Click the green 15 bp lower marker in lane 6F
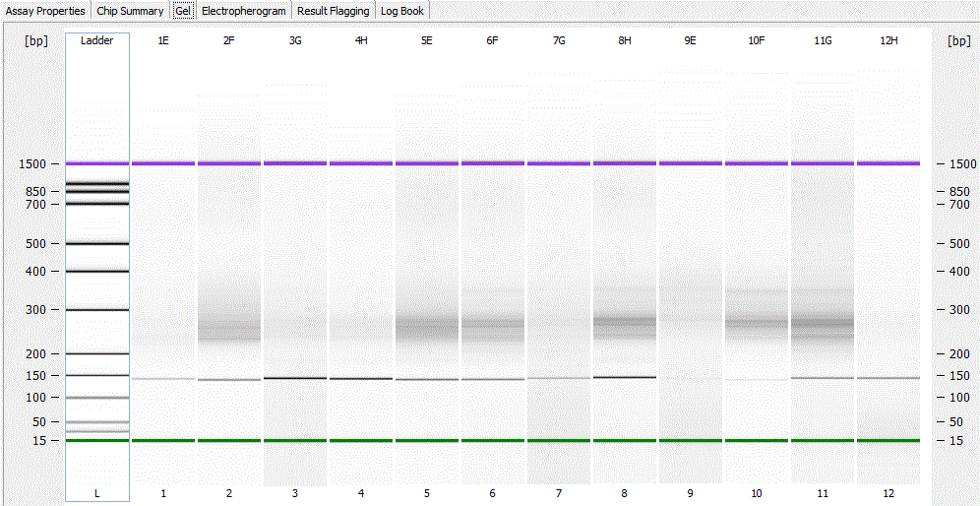The width and height of the screenshot is (980, 506). (x=493, y=440)
